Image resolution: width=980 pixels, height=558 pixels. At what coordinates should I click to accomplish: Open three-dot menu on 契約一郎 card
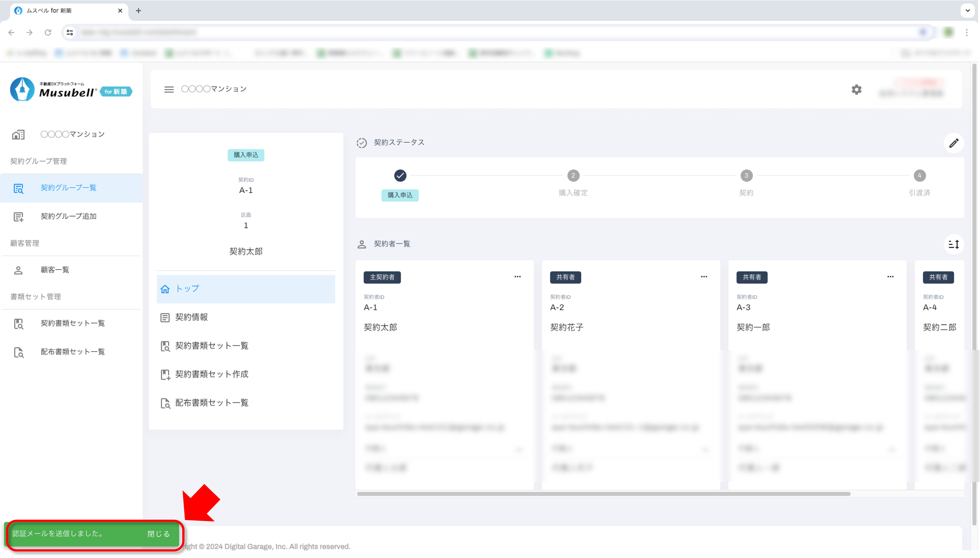tap(890, 277)
